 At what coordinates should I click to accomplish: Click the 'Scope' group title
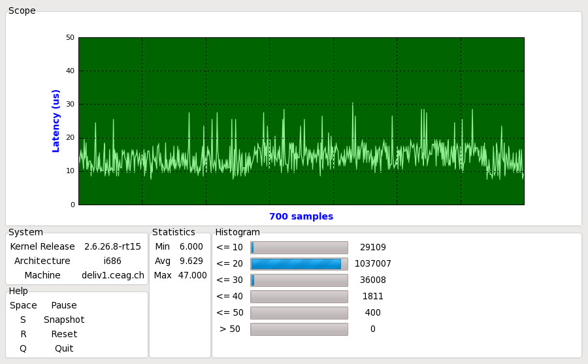[x=22, y=10]
